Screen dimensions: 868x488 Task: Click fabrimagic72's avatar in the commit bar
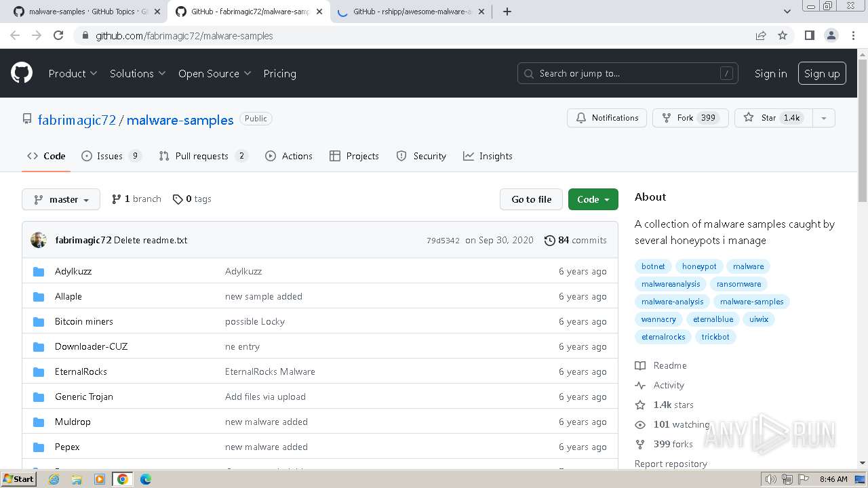click(x=39, y=240)
